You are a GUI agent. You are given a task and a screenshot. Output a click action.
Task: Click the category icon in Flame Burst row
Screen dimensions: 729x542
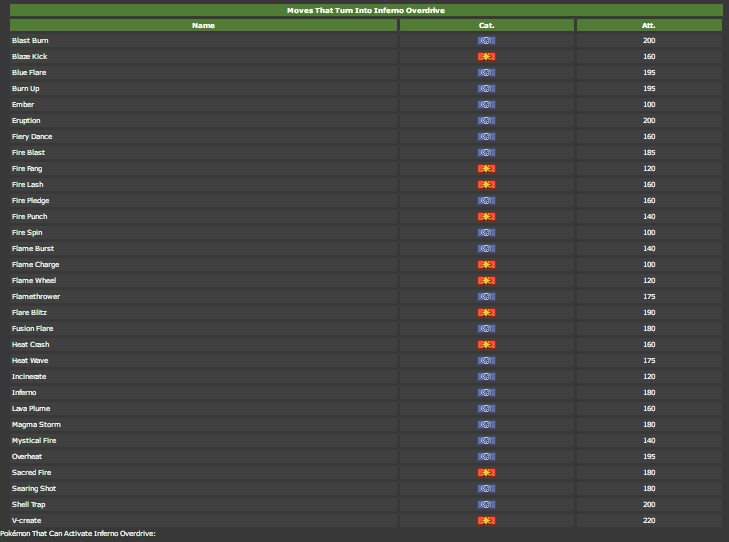[x=486, y=249]
